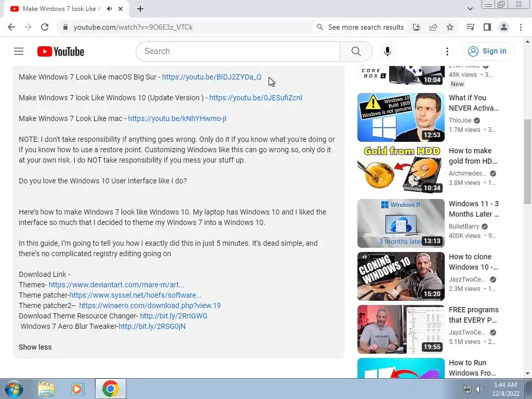
Task: Open the Chrome three-dot menu
Action: coord(521,27)
